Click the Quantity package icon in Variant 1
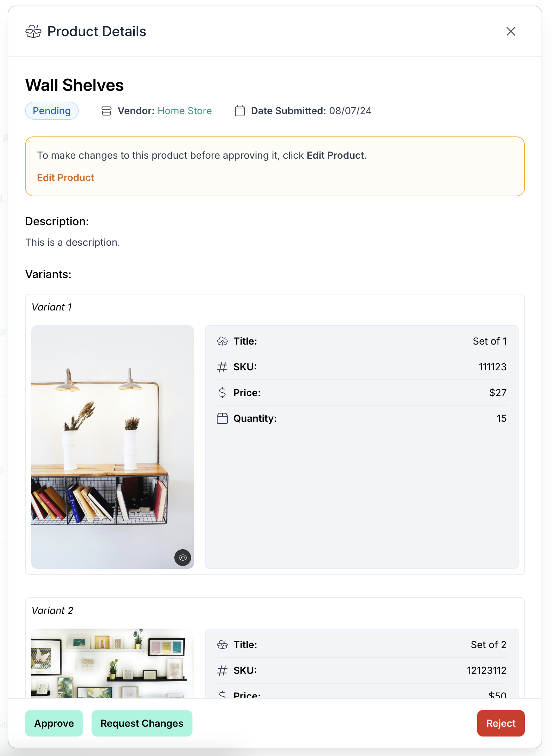 222,418
